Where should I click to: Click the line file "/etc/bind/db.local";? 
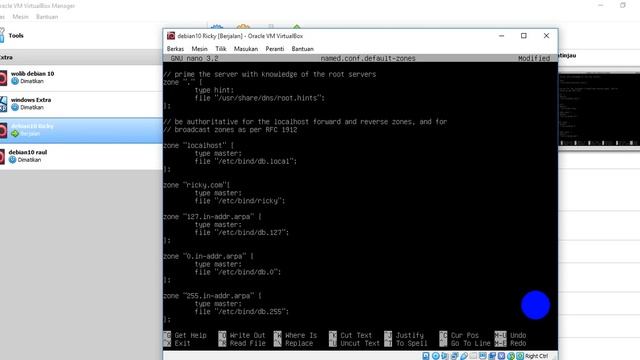pyautogui.click(x=246, y=161)
